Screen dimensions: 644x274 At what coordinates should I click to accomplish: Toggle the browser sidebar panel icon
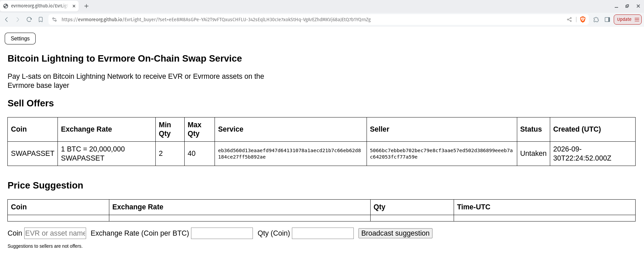click(x=607, y=20)
